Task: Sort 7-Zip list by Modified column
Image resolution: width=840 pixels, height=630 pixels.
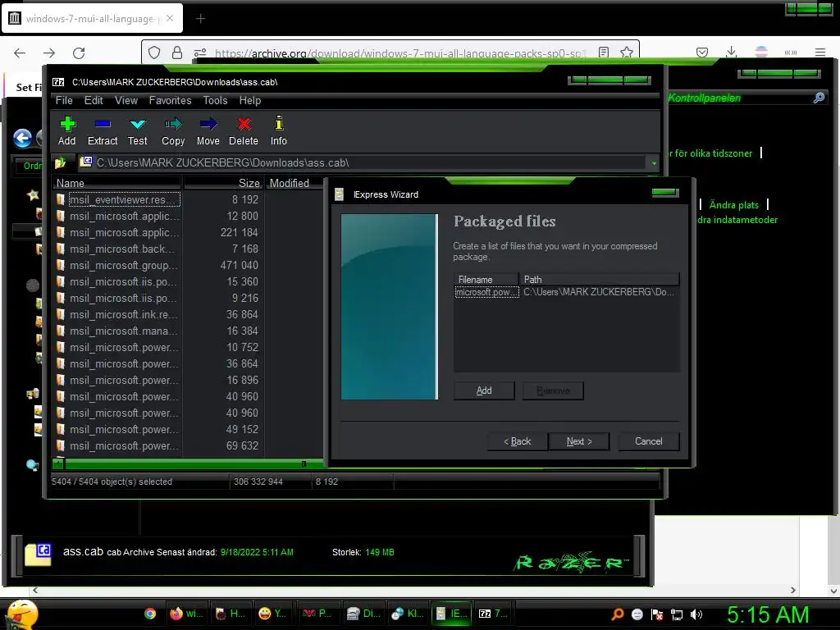Action: click(294, 183)
